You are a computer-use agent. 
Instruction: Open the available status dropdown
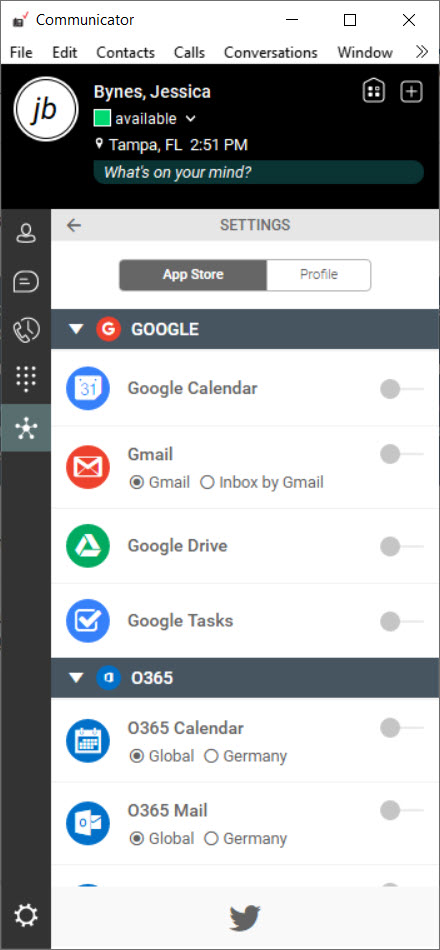click(190, 119)
